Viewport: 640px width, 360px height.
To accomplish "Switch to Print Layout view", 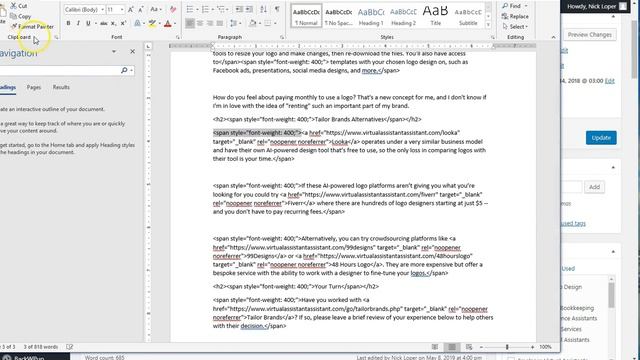I will click(x=452, y=347).
